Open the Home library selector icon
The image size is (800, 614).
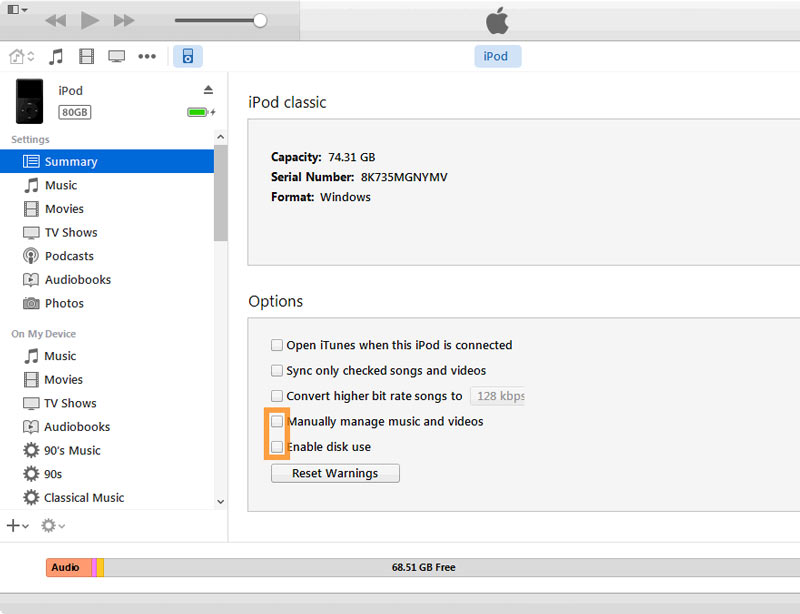(x=21, y=56)
